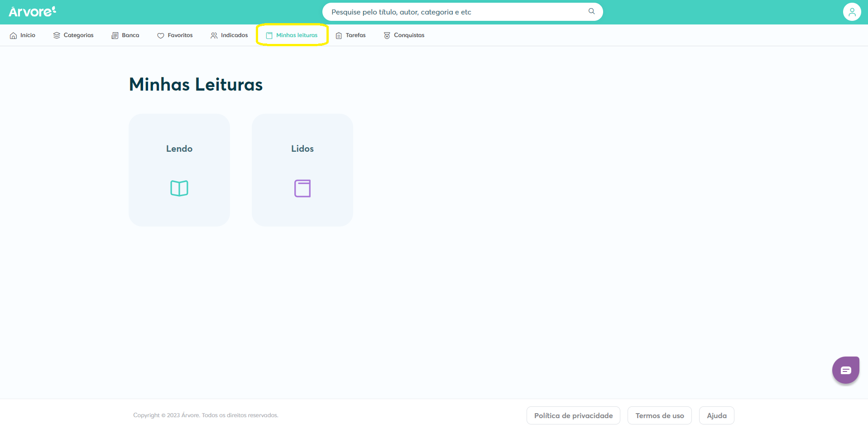868x429 pixels.
Task: Click the Banca newspaper icon
Action: (115, 35)
